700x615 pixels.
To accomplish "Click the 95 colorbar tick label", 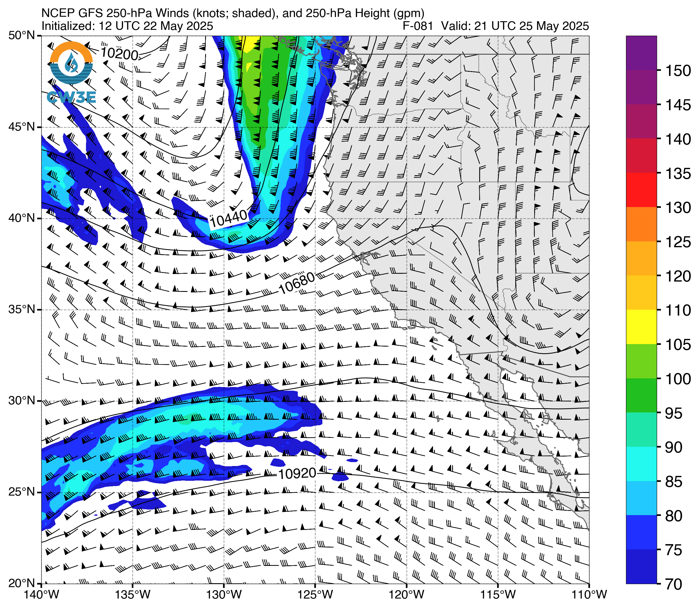I will [674, 413].
